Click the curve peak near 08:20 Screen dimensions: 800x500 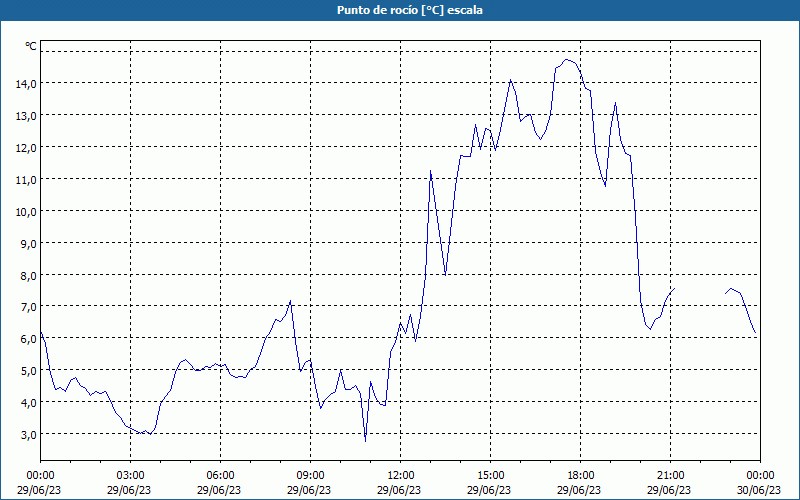290,301
